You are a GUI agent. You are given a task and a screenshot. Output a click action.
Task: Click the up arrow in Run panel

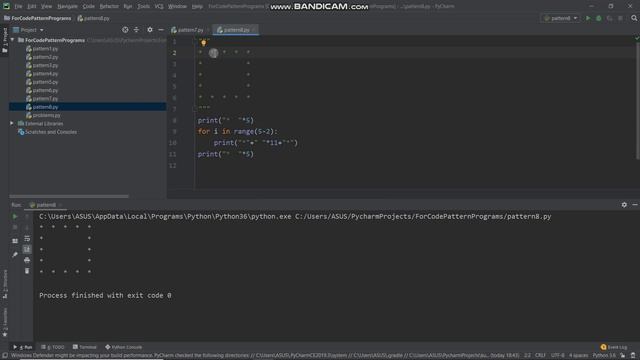pos(27,216)
